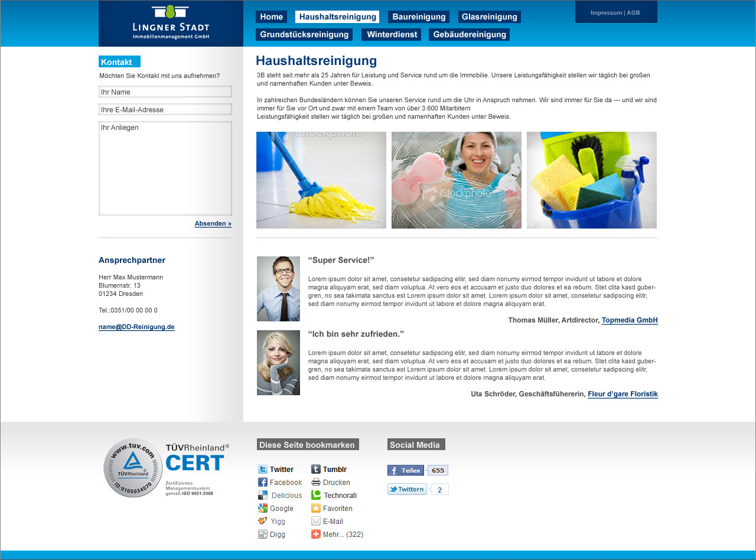756x560 pixels.
Task: Open the Topmedia GmbH link
Action: 630,320
